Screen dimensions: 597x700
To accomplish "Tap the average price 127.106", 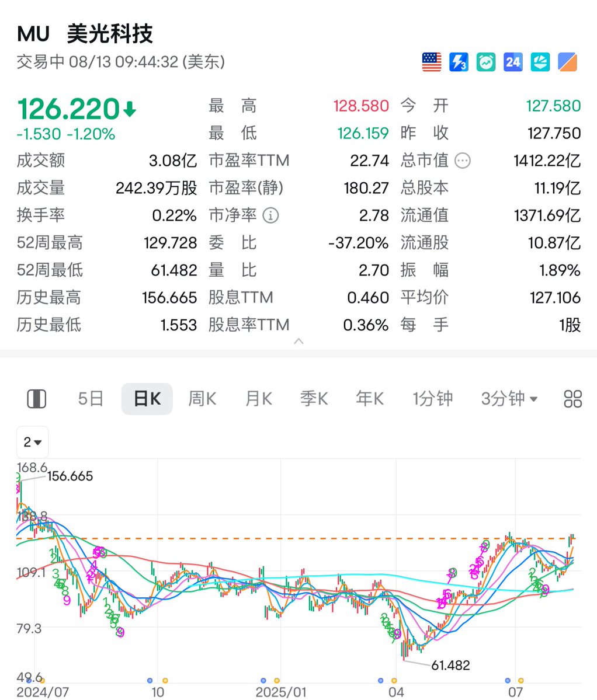I will pyautogui.click(x=556, y=298).
